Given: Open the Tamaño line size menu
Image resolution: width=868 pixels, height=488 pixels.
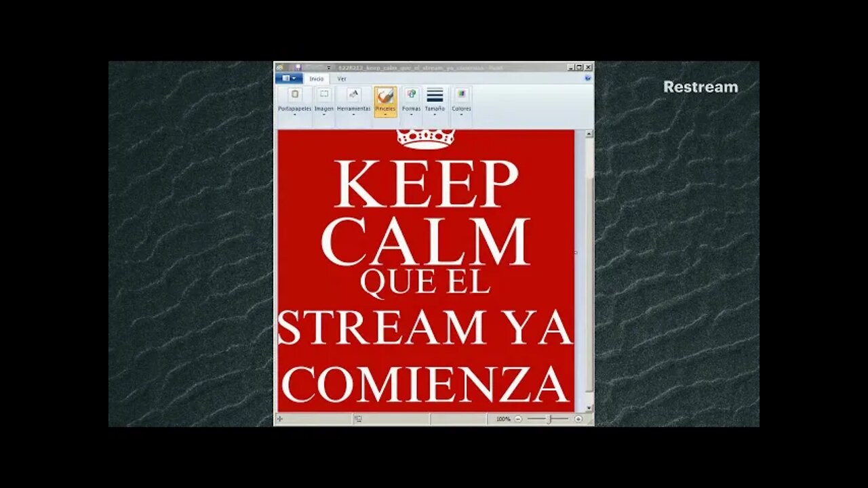Looking at the screenshot, I should tap(435, 102).
